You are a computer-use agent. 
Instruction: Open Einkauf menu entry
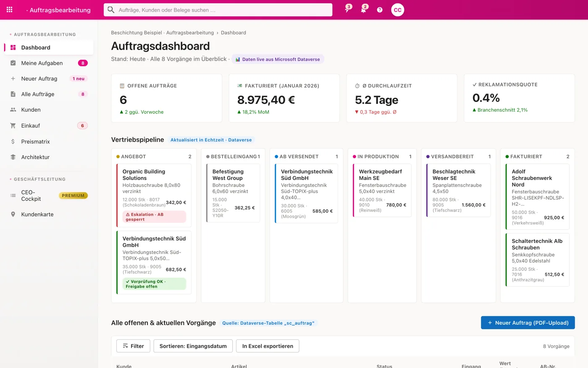pos(49,126)
